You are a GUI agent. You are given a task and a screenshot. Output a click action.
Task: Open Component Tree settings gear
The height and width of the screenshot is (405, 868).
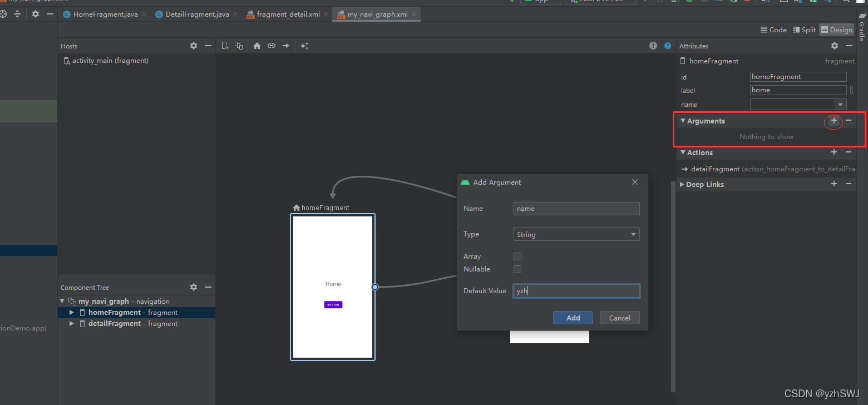193,287
